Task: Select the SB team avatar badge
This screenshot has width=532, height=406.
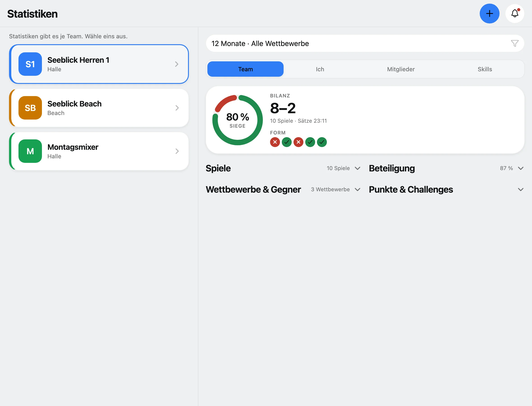Action: 30,108
